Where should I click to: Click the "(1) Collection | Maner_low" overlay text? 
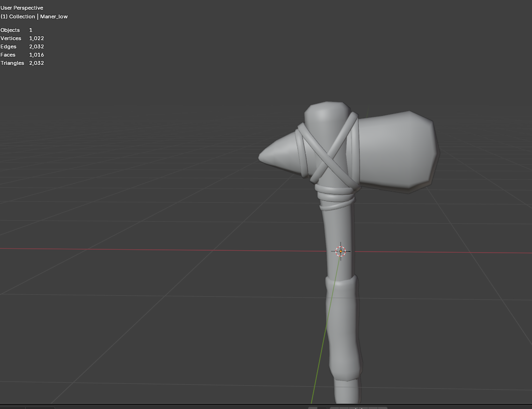[x=34, y=16]
